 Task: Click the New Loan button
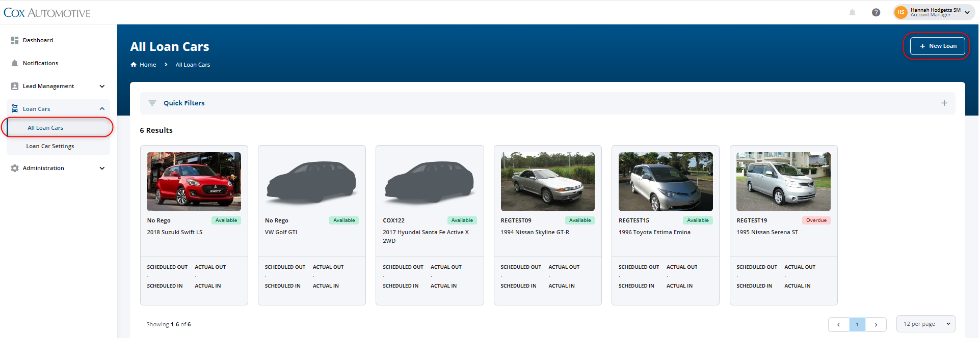[x=938, y=46]
